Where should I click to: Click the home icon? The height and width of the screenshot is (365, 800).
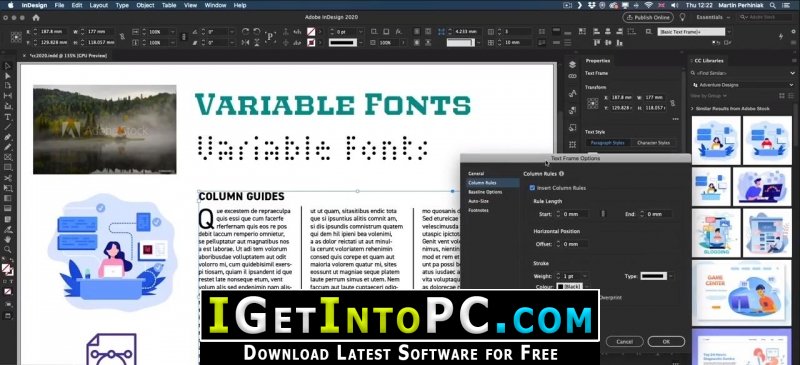coord(36,17)
